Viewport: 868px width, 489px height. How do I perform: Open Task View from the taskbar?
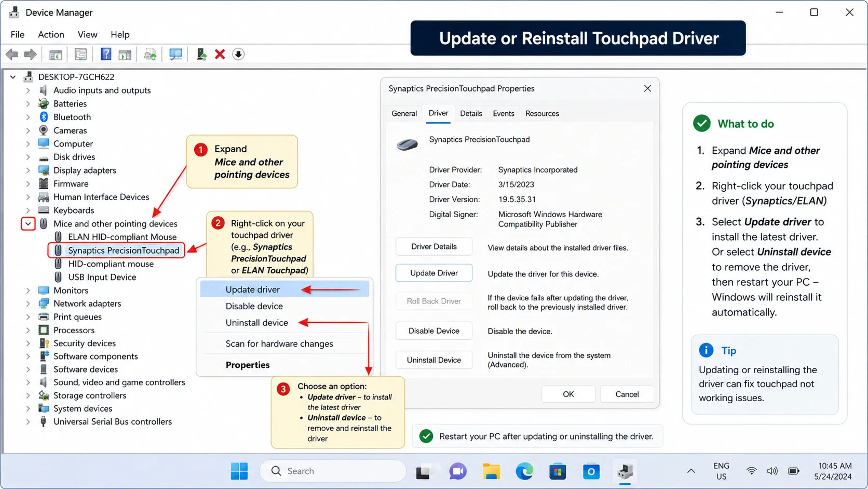[x=424, y=471]
